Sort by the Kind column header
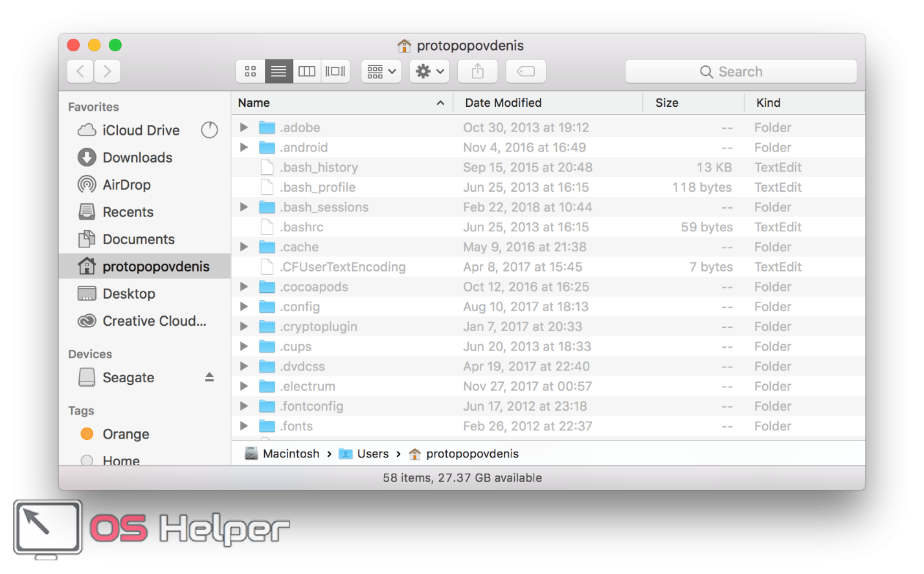This screenshot has width=924, height=574. pos(769,102)
